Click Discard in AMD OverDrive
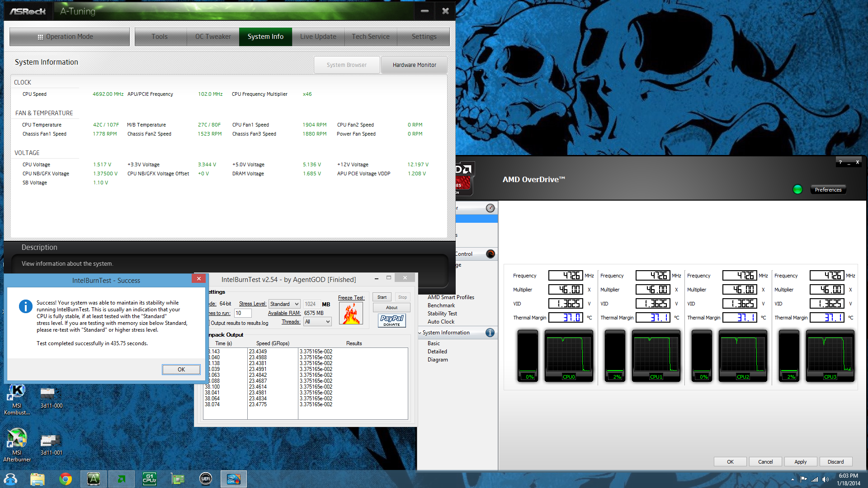 (x=835, y=462)
